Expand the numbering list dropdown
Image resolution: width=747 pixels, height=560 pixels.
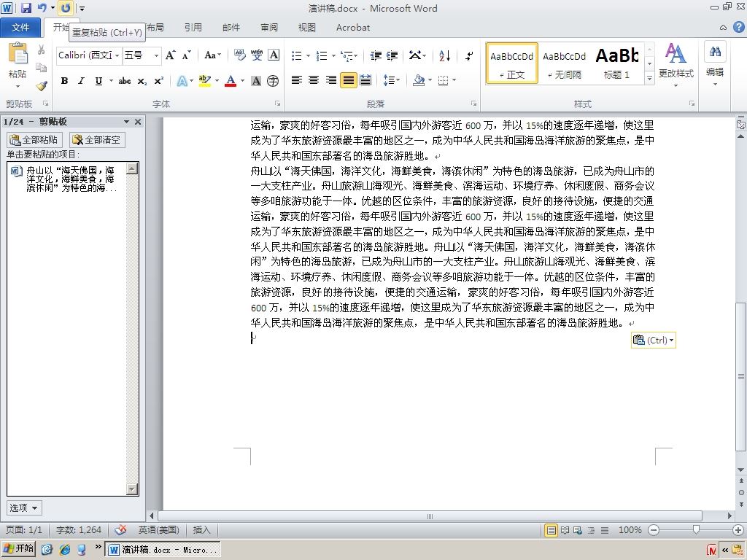[333, 55]
